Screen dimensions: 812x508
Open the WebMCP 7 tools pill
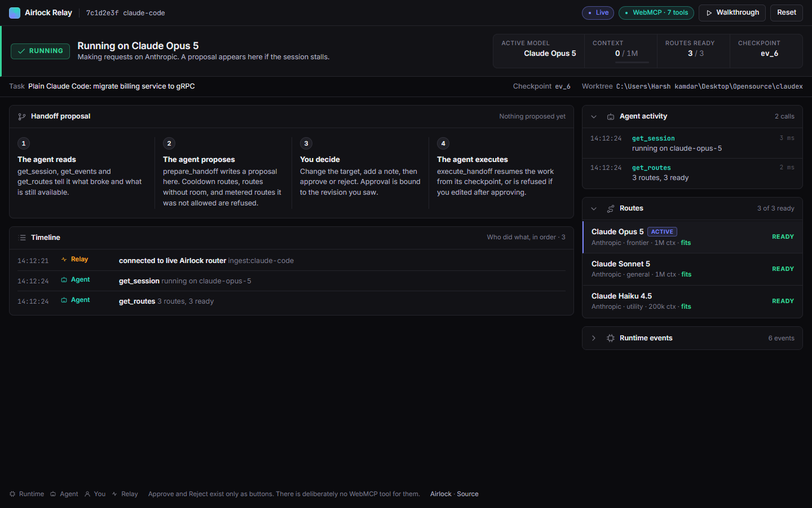point(656,13)
